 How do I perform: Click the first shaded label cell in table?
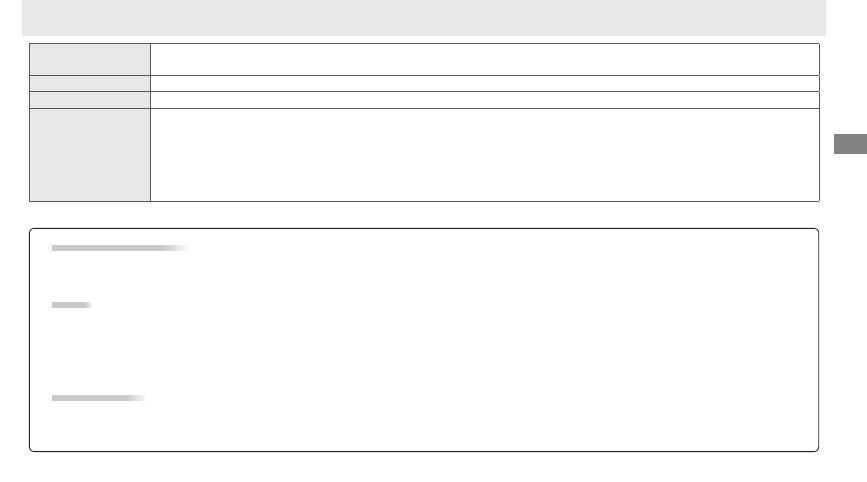click(x=90, y=59)
